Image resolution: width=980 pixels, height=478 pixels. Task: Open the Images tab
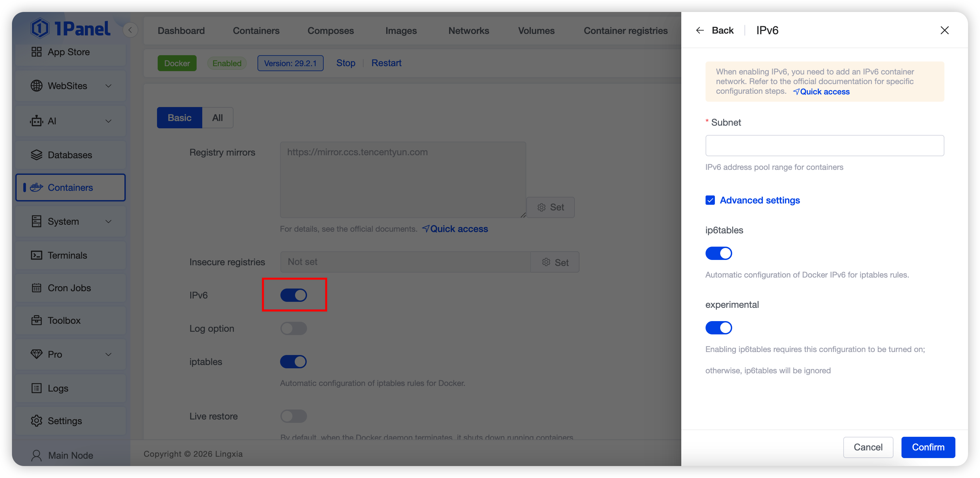(401, 31)
